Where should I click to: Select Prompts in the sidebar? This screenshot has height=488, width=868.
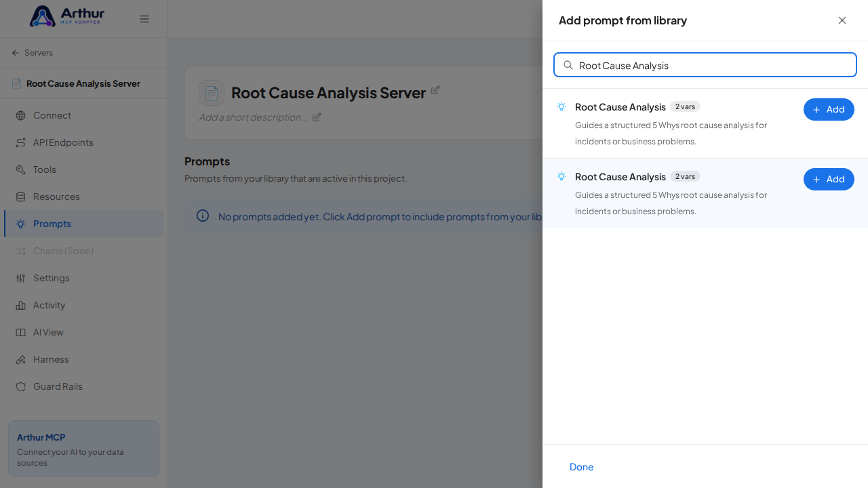click(83, 224)
